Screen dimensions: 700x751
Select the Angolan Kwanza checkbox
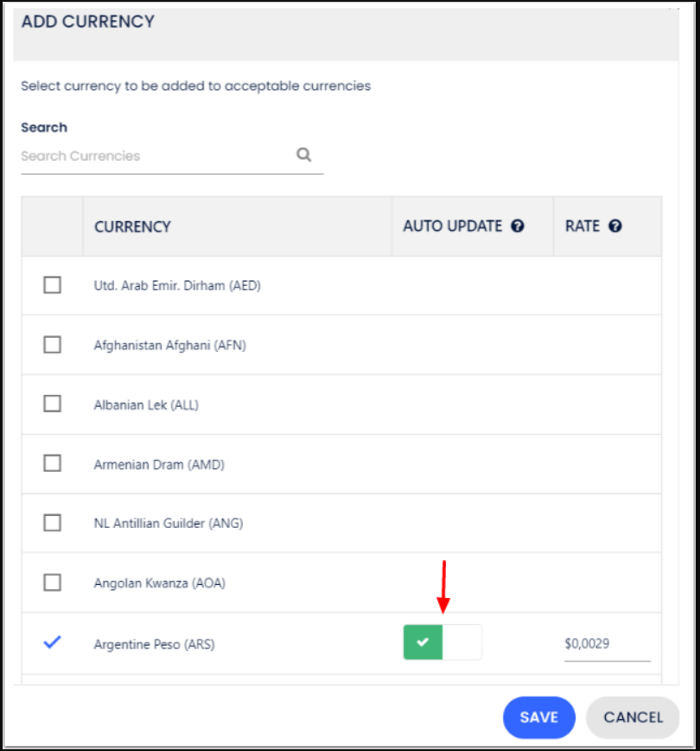pos(53,582)
